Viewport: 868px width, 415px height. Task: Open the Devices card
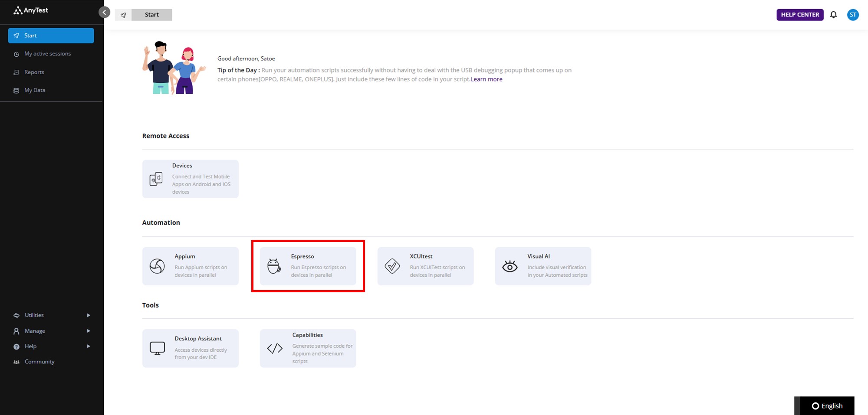click(x=191, y=179)
